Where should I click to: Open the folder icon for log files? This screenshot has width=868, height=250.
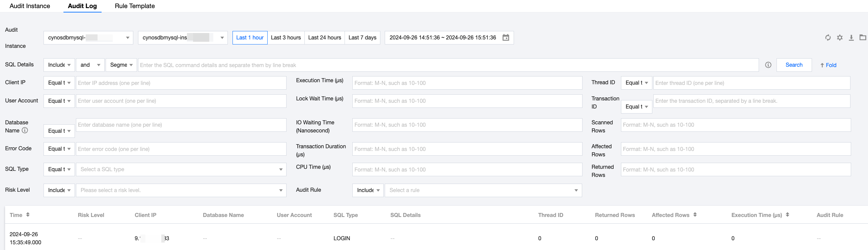coord(863,37)
